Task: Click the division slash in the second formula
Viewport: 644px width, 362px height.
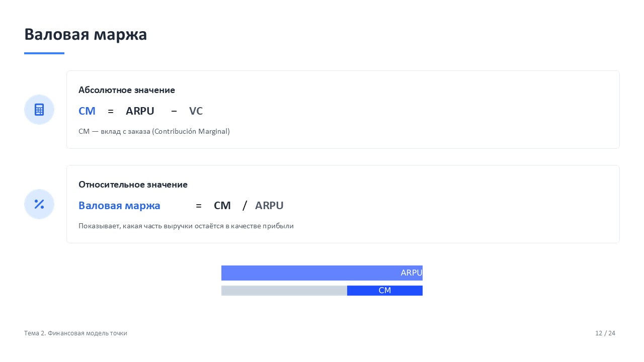Action: tap(245, 206)
